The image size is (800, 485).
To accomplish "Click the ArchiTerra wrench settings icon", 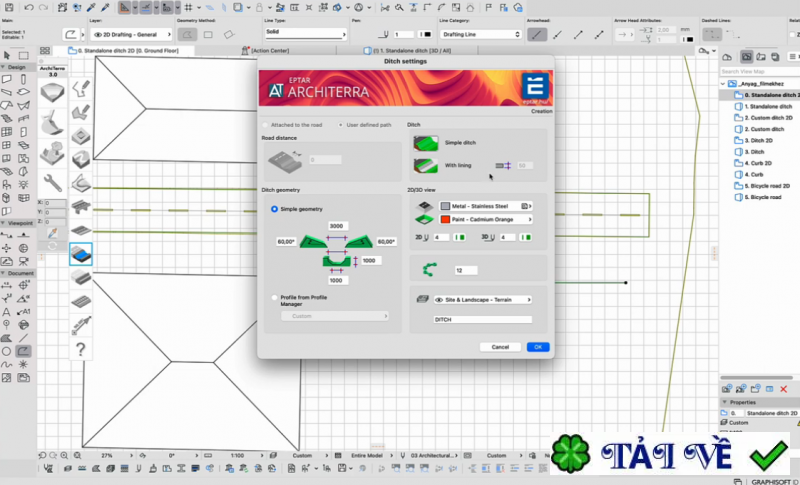I will pos(53,182).
